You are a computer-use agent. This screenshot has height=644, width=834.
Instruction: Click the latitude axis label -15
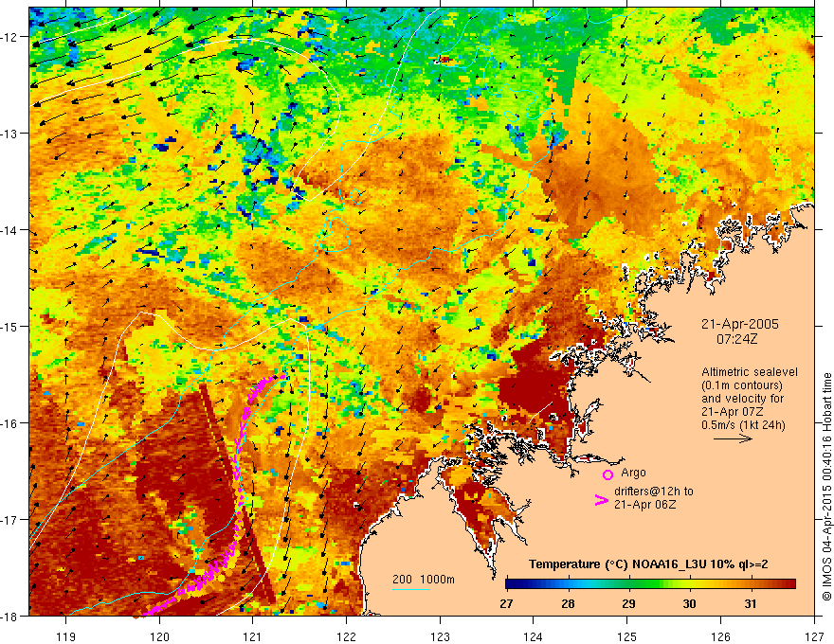pos(9,326)
